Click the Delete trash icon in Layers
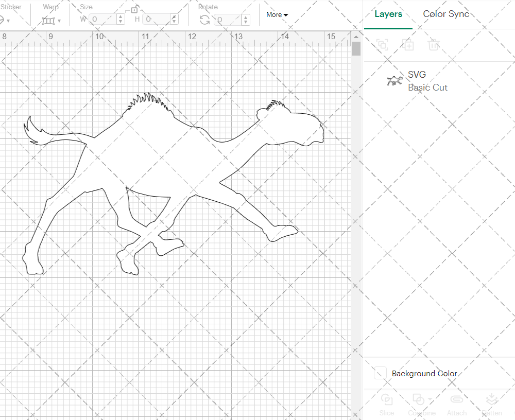Image resolution: width=515 pixels, height=420 pixels. (434, 45)
